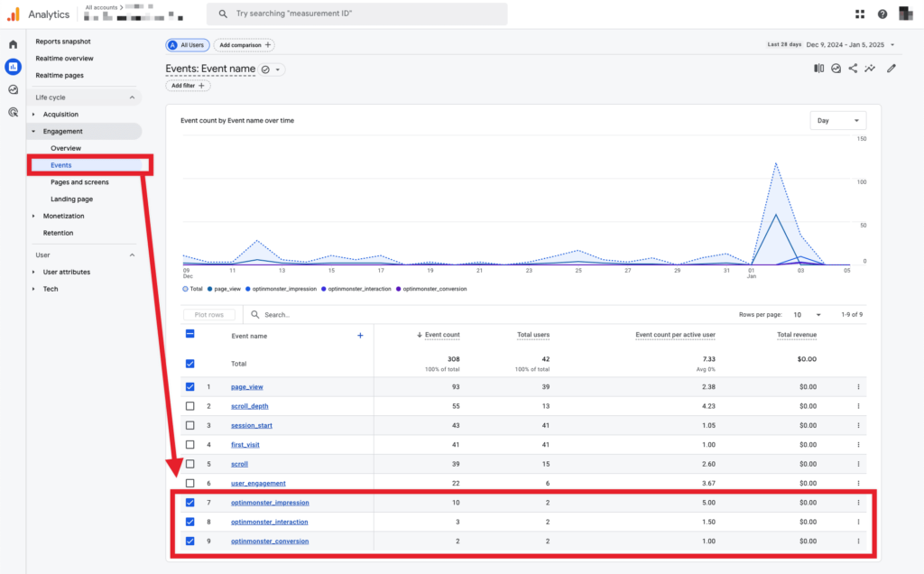Open the Google apps grid icon
The width and height of the screenshot is (924, 574).
(x=859, y=14)
